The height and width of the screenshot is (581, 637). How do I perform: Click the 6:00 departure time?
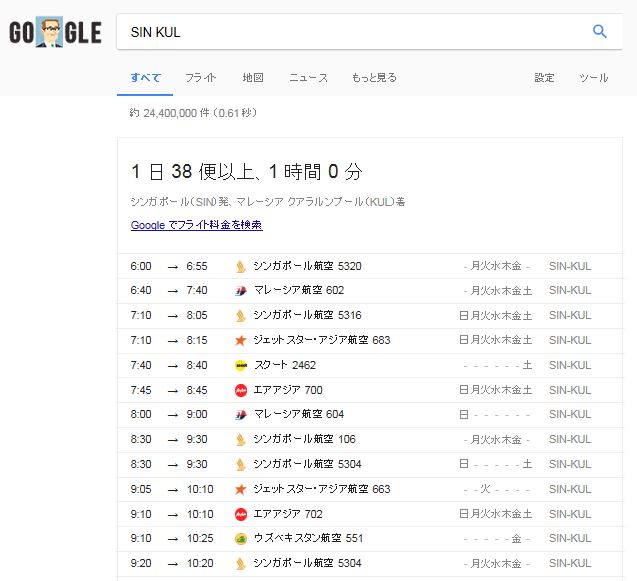click(141, 266)
